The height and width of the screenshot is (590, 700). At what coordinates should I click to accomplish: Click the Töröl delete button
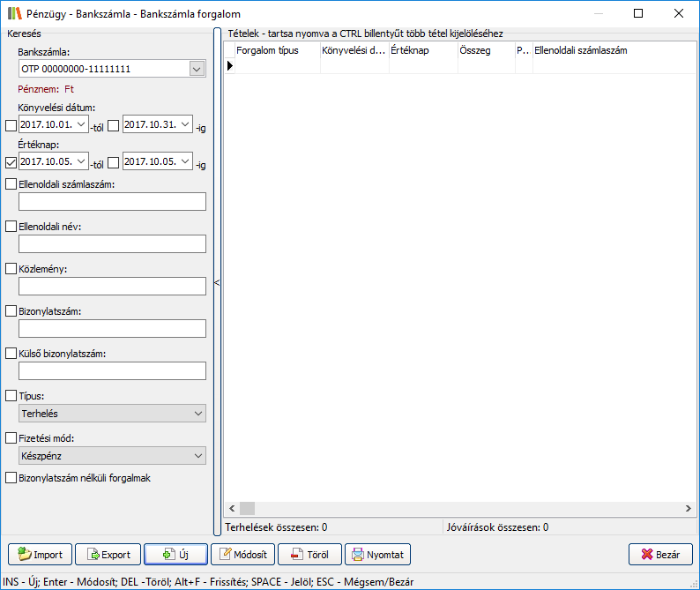[309, 555]
